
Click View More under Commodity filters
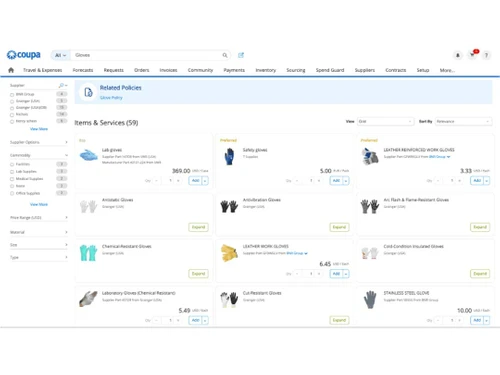(39, 204)
